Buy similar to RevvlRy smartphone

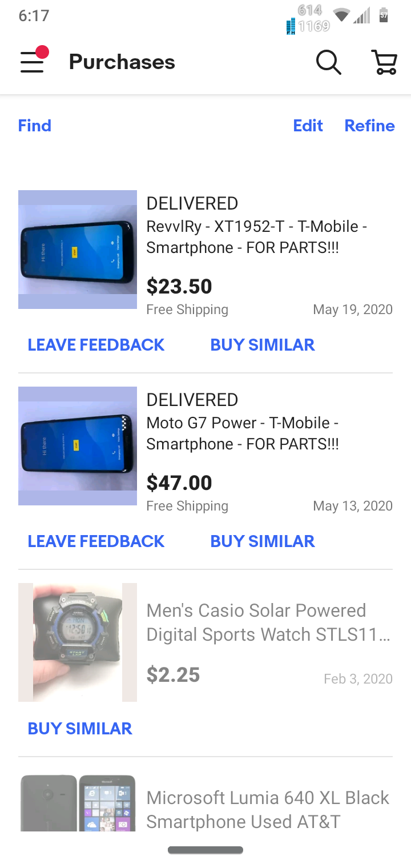point(263,345)
